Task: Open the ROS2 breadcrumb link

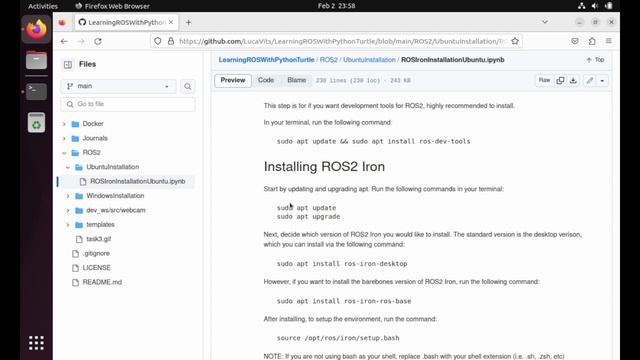Action: click(329, 60)
